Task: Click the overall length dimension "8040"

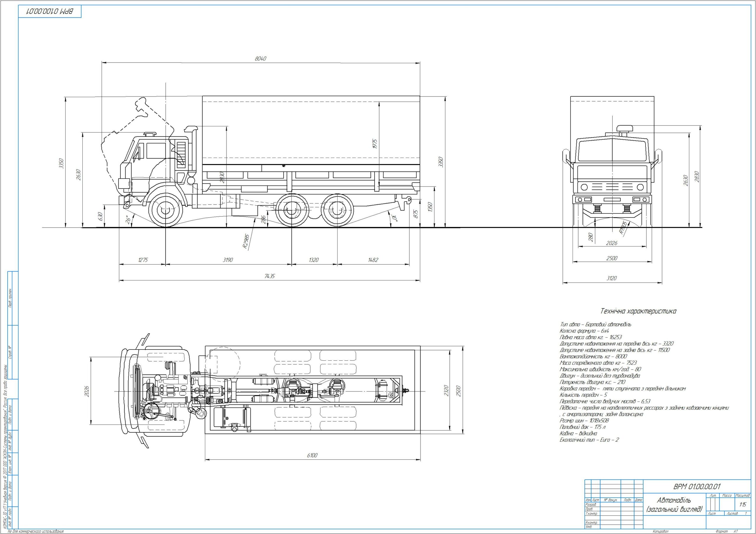Action: pos(260,59)
